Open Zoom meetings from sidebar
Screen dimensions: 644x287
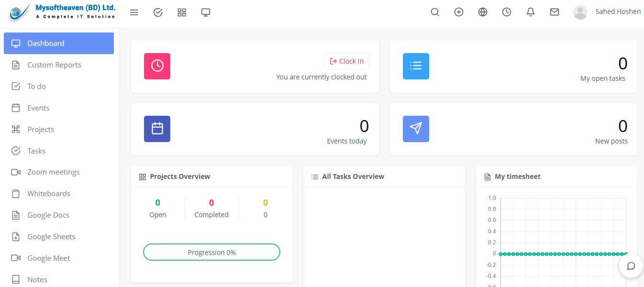click(x=53, y=172)
